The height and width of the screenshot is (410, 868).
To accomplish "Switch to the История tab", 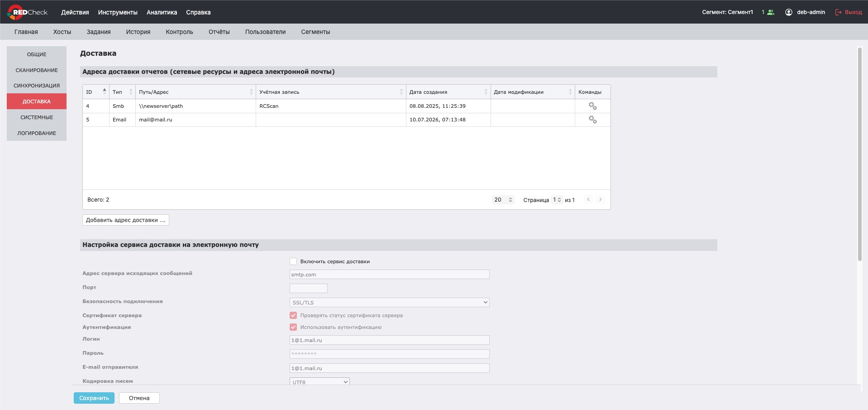I will point(138,32).
